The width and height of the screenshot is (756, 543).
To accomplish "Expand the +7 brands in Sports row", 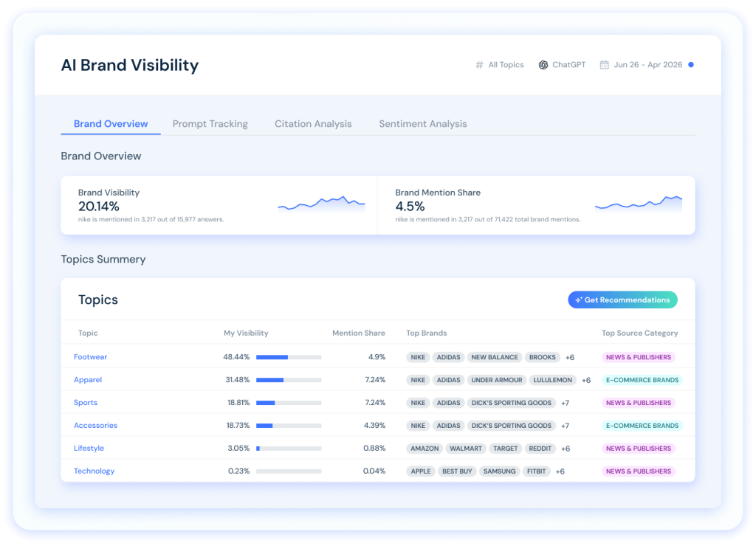I will 565,403.
